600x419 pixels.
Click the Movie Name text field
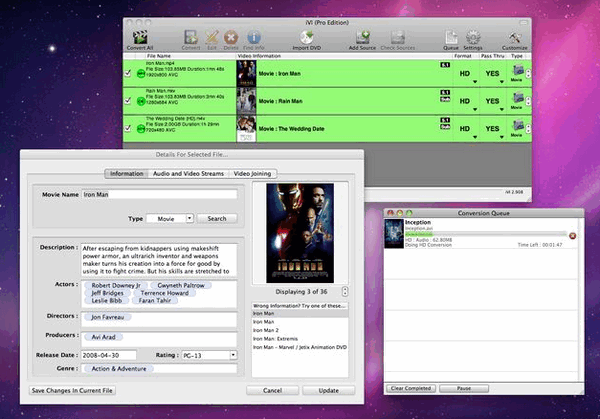159,195
